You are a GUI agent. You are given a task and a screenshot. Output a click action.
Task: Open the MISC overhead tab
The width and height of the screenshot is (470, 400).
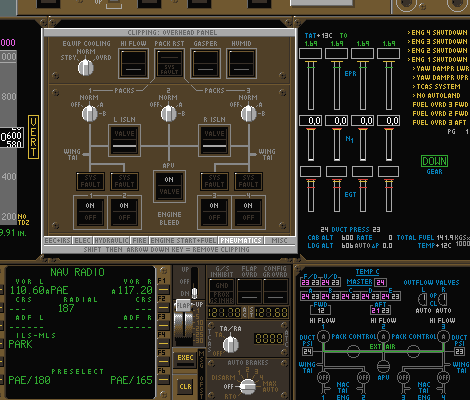coord(279,240)
